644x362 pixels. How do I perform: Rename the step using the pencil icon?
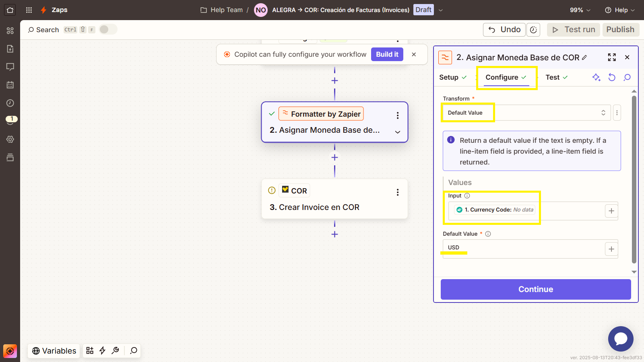click(x=584, y=58)
